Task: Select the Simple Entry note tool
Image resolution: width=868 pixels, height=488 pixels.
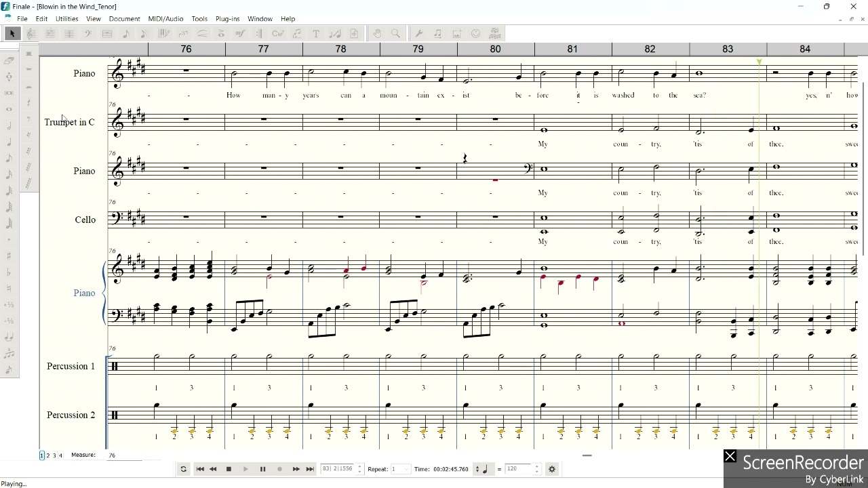Action: pos(126,33)
